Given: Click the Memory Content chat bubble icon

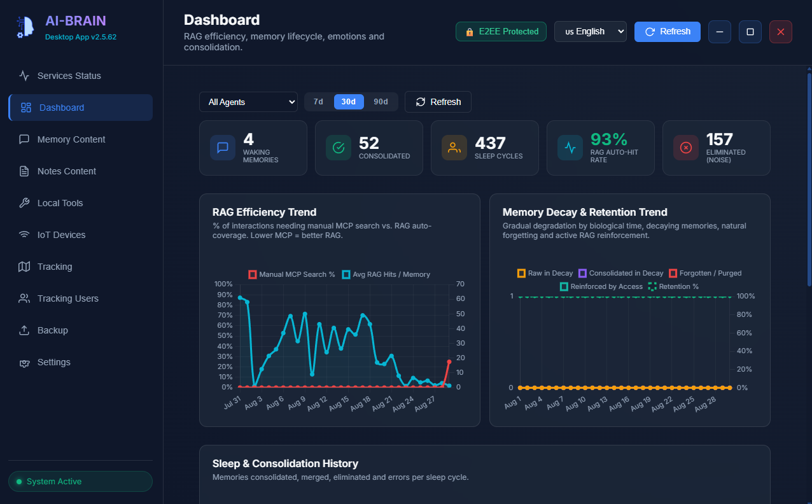Looking at the screenshot, I should [x=24, y=139].
